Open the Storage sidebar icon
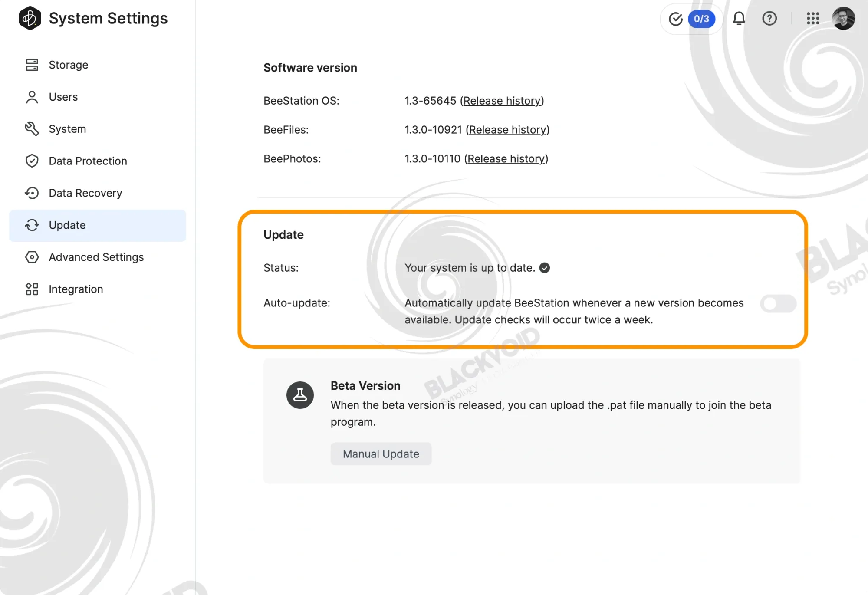This screenshot has width=868, height=595. [x=32, y=65]
